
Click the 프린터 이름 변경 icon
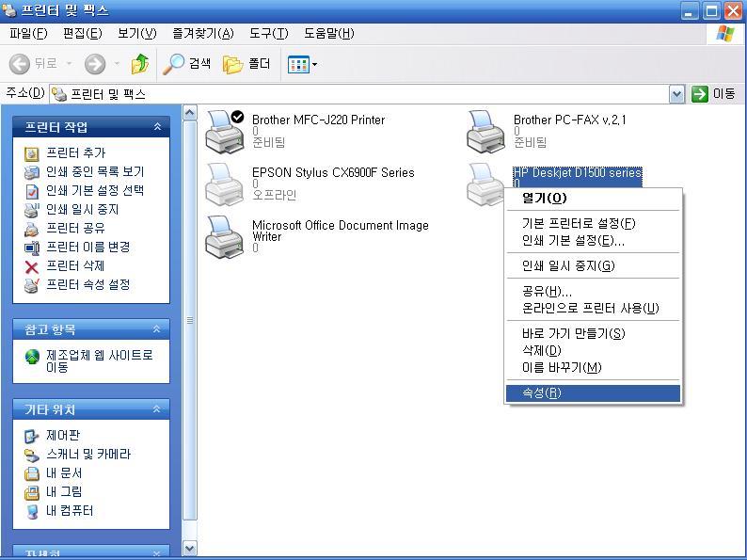coord(31,248)
